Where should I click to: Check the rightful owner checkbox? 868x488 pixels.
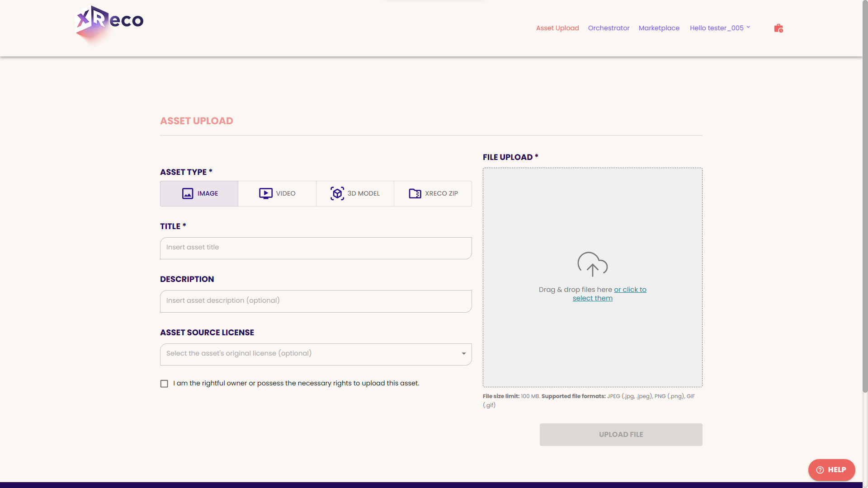pyautogui.click(x=164, y=384)
